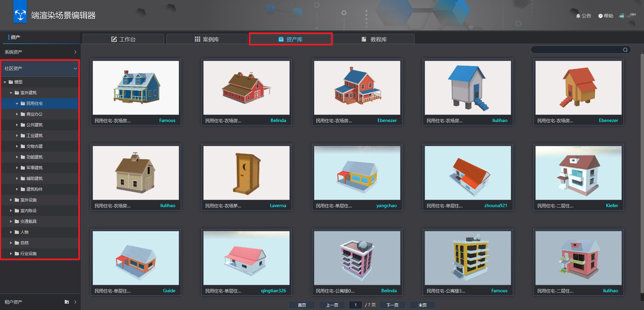Expand the 系统资产 section
This screenshot has height=310, width=644.
[x=40, y=52]
